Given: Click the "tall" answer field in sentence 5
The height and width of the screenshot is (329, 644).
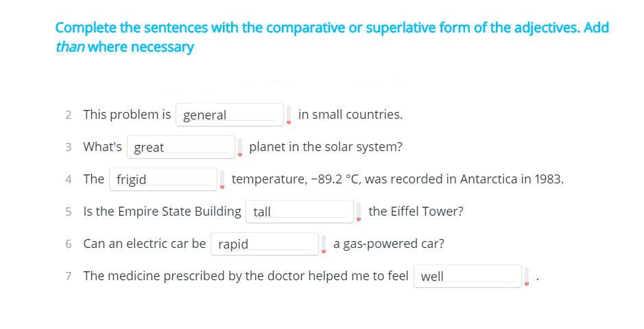Looking at the screenshot, I should pyautogui.click(x=300, y=212).
